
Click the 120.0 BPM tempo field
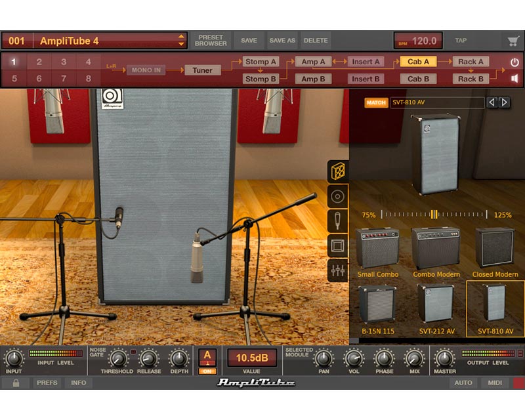(x=418, y=41)
